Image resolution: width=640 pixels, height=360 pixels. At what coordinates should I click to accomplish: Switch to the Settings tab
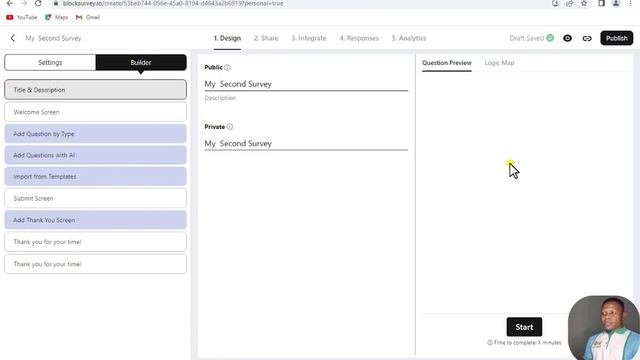click(50, 62)
